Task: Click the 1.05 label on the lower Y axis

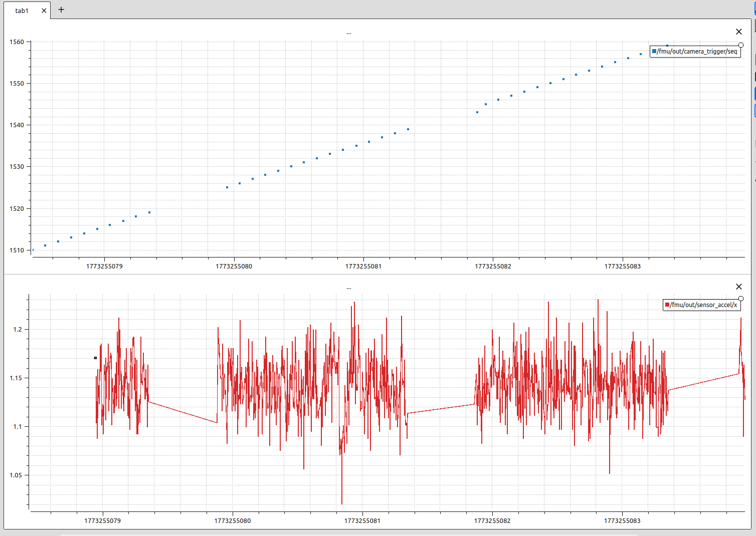Action: pos(16,475)
